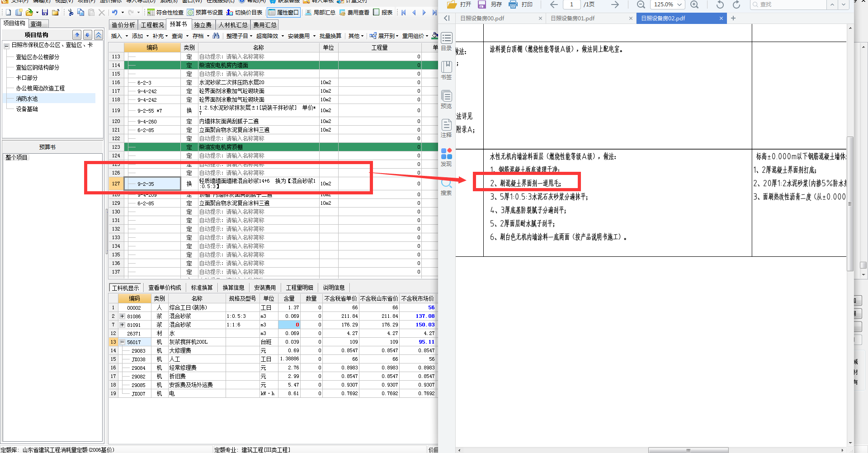The image size is (868, 453).
Task: Move project item down with arrow icon
Action: click(x=88, y=35)
